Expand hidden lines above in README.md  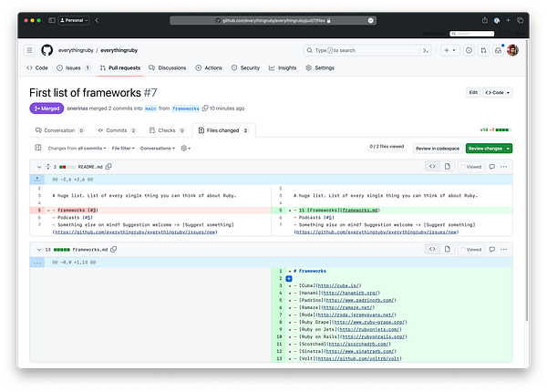37,180
